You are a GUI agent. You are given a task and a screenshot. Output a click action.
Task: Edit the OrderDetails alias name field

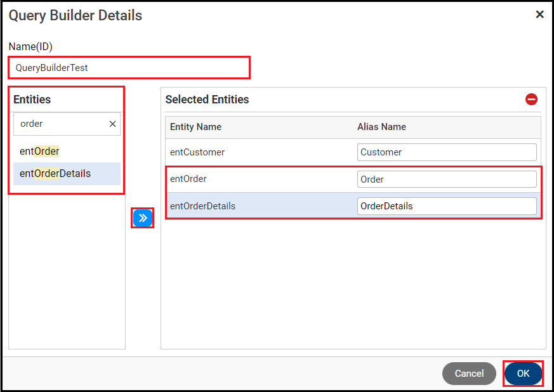pyautogui.click(x=446, y=206)
